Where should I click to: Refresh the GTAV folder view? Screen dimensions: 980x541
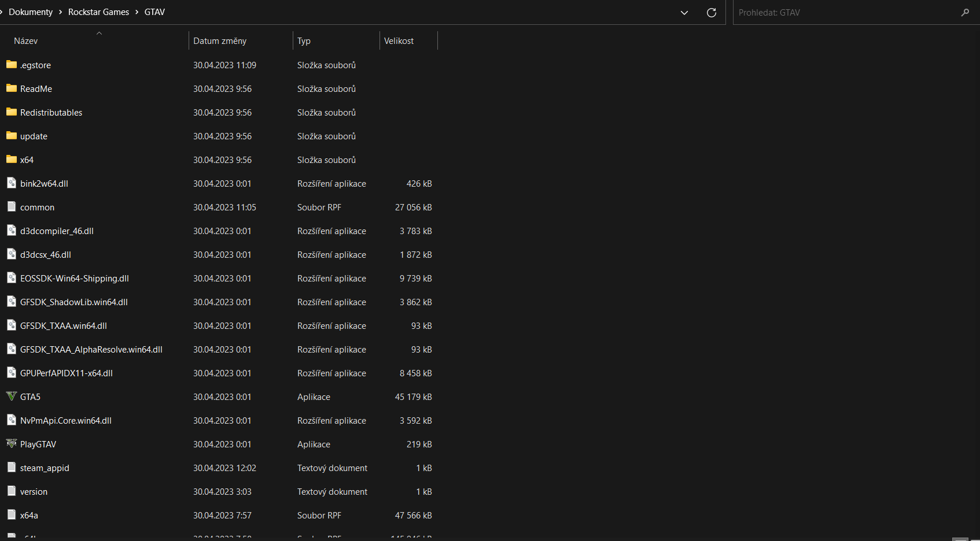pyautogui.click(x=712, y=12)
